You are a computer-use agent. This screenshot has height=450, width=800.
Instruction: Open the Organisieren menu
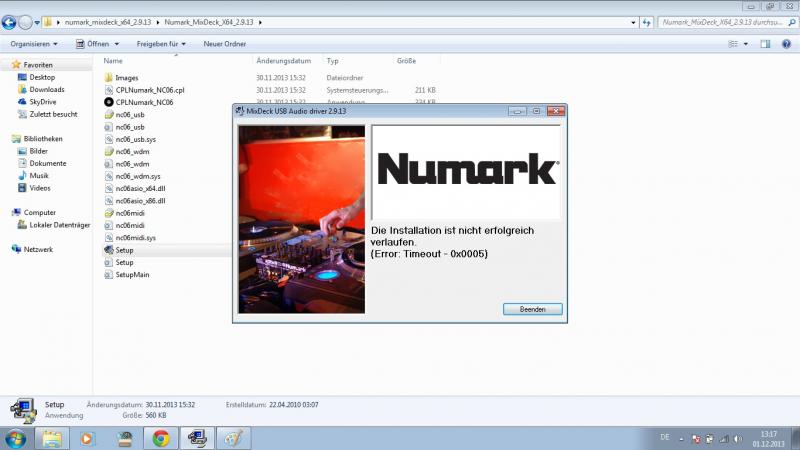coord(33,44)
